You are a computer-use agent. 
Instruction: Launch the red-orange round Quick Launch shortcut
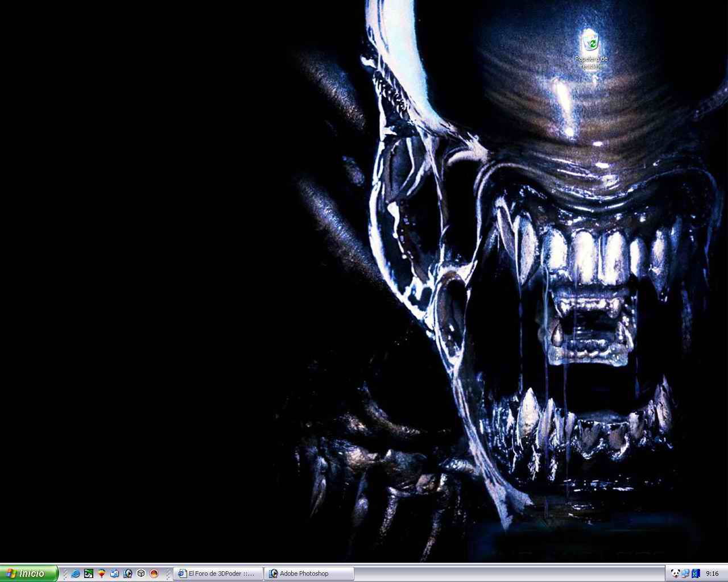pyautogui.click(x=154, y=573)
